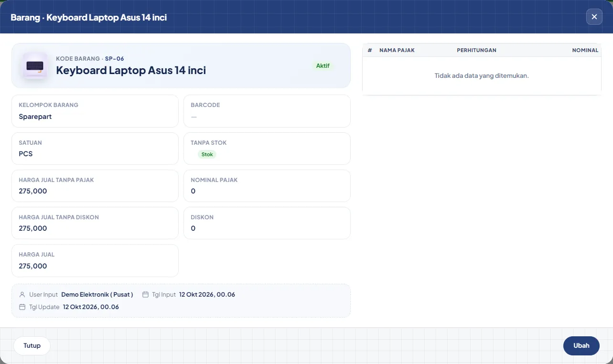Click the Stok badge under Tanpa Stok

click(207, 154)
